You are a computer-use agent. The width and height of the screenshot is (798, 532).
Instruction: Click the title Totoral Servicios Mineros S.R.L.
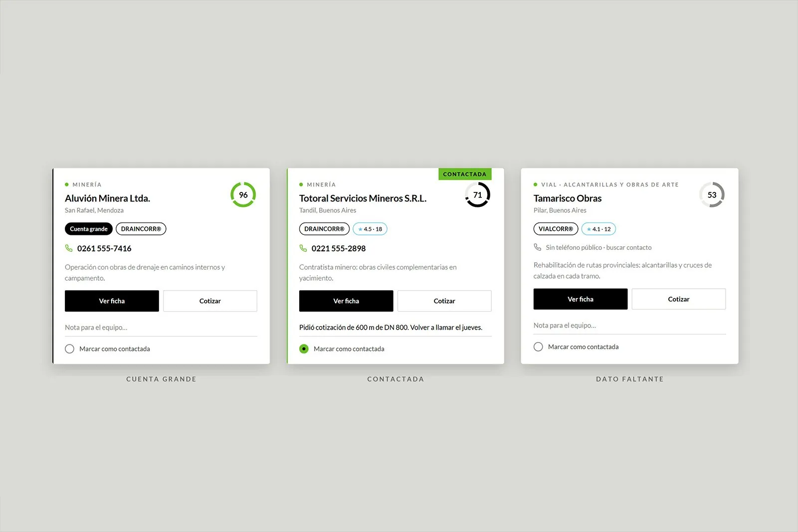pyautogui.click(x=363, y=198)
